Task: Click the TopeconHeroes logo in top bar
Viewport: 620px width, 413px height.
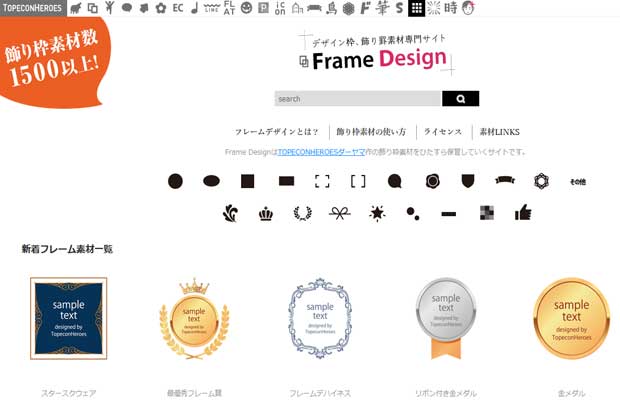Action: point(32,8)
